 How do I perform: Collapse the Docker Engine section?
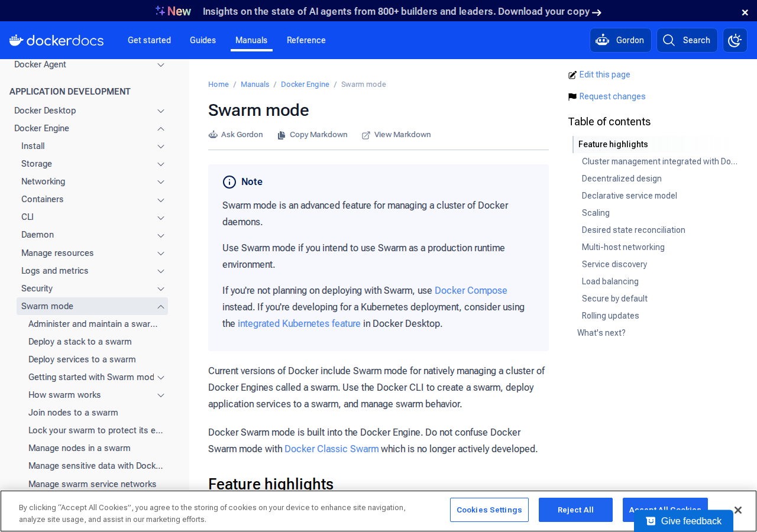point(161,128)
